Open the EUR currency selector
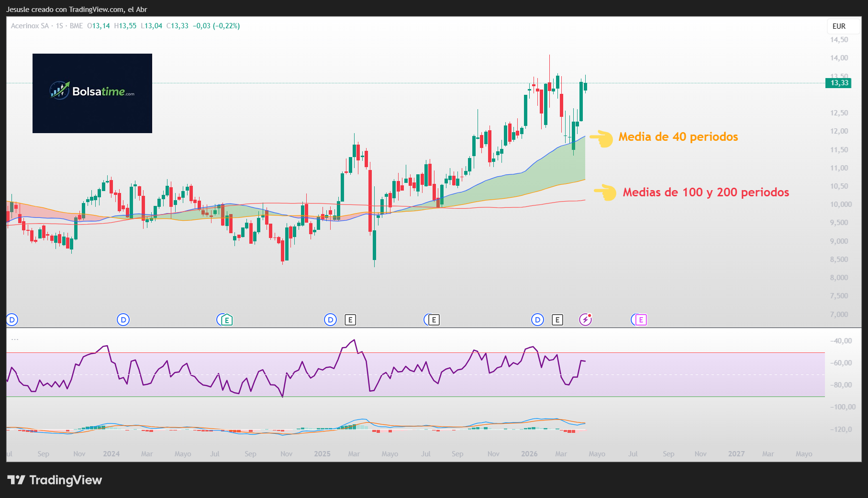The height and width of the screenshot is (498, 868). [839, 26]
